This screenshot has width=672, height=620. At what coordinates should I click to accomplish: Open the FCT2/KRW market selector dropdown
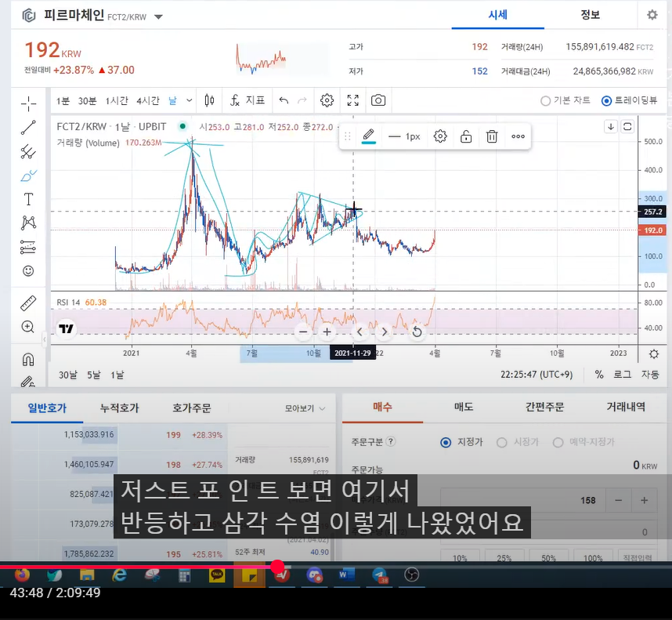[x=158, y=17]
